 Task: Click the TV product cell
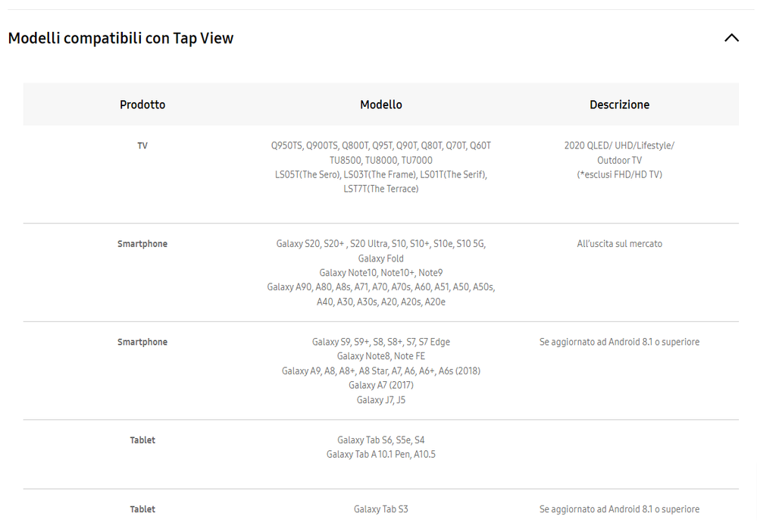(x=142, y=146)
